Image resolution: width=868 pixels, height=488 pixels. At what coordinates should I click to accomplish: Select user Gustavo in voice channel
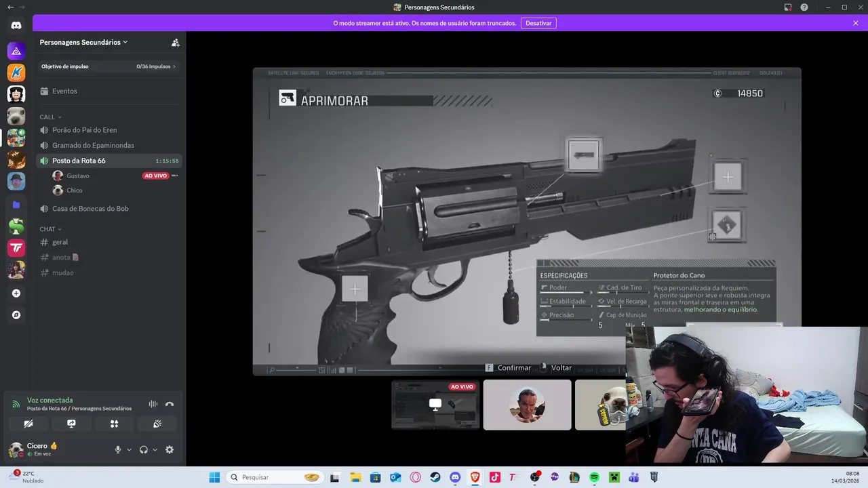[78, 176]
